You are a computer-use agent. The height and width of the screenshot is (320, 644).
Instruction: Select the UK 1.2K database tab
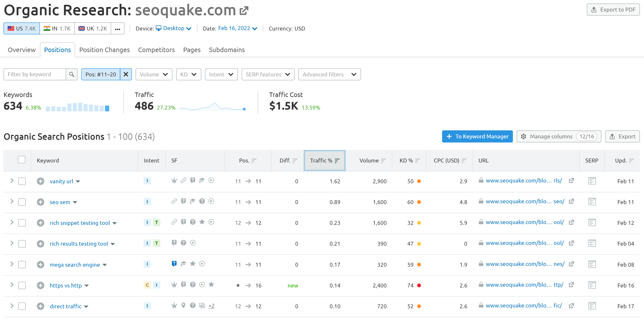(92, 29)
